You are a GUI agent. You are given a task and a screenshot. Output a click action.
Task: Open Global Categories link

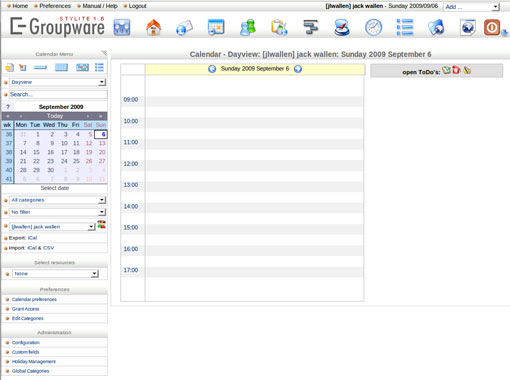pos(30,371)
